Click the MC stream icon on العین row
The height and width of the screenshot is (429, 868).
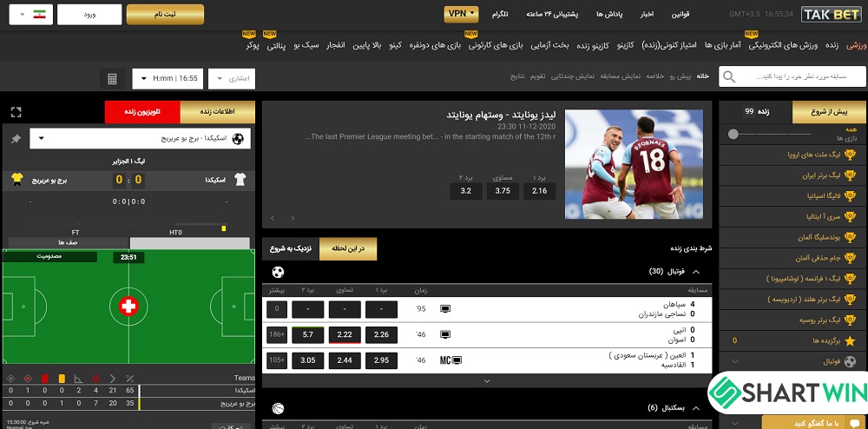tap(451, 360)
